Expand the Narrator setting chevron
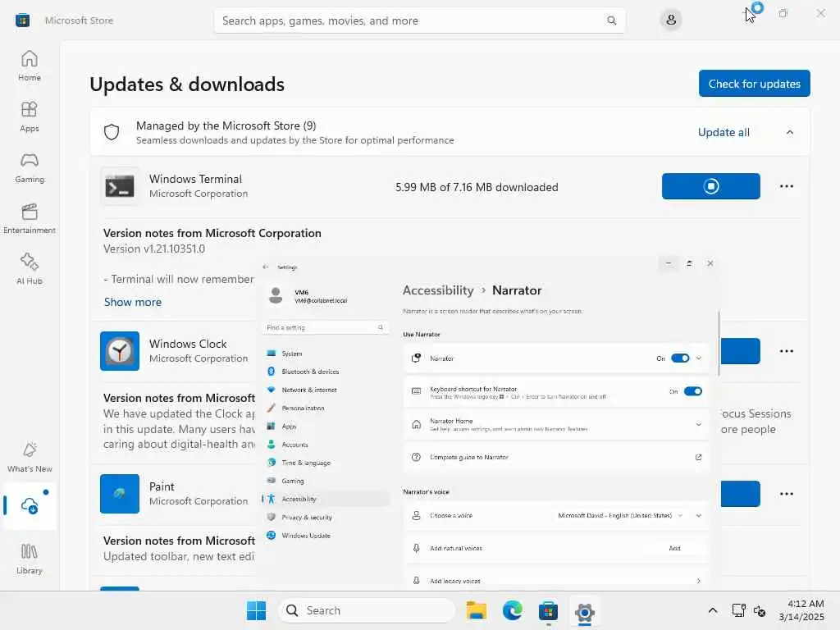Screen dimensions: 840x630 [x=699, y=358]
